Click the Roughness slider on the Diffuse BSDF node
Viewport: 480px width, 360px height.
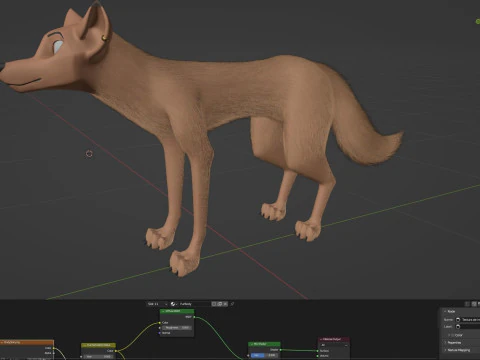point(177,328)
